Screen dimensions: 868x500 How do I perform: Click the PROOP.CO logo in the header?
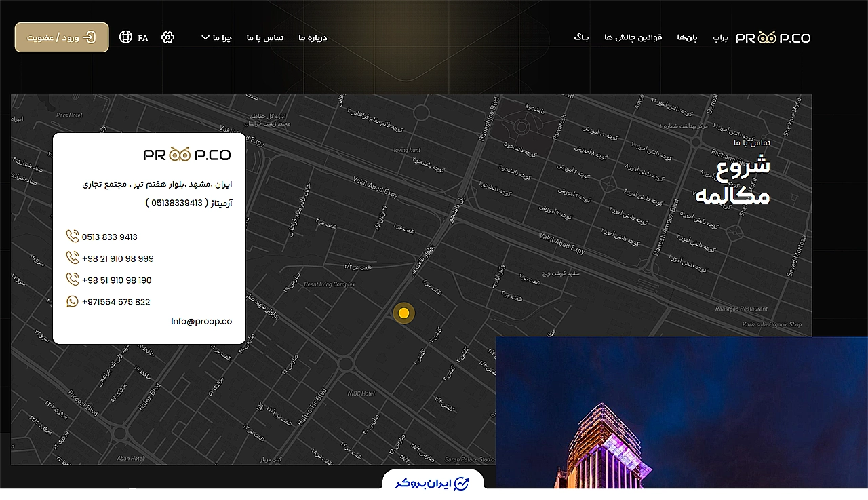pyautogui.click(x=773, y=38)
